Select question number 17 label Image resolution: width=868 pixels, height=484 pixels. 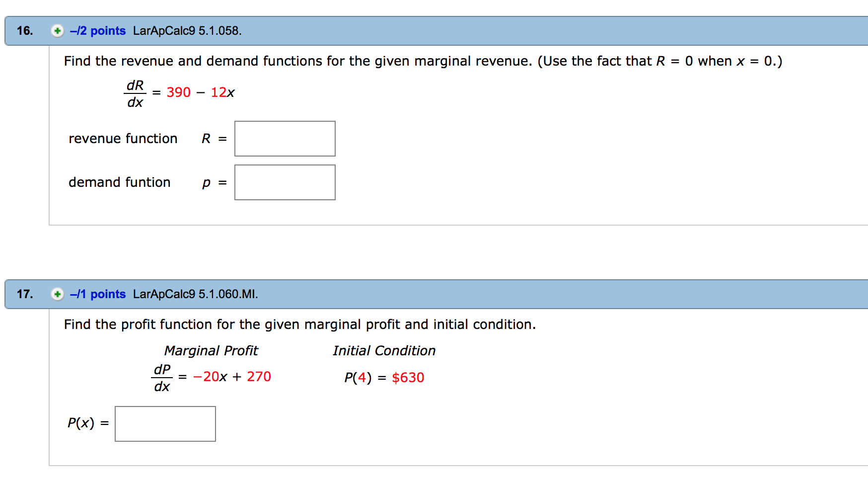tap(24, 294)
